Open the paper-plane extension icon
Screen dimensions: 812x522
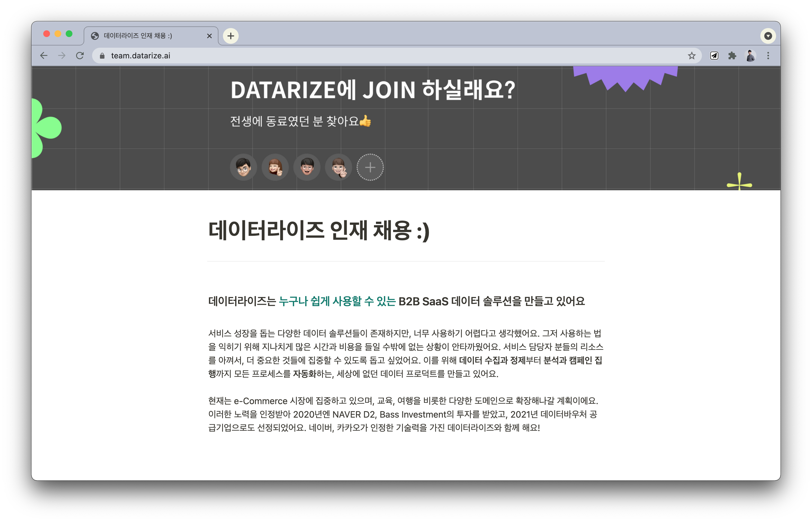tap(714, 56)
